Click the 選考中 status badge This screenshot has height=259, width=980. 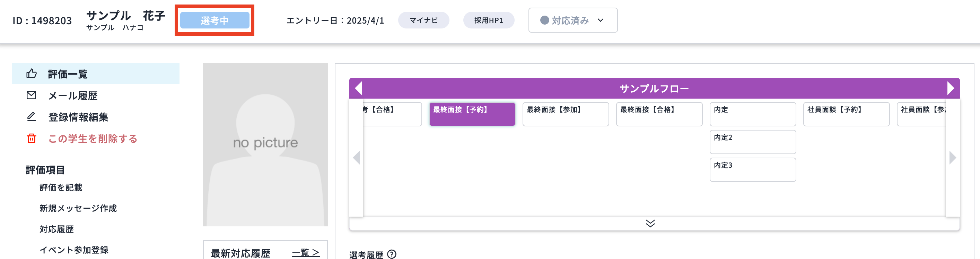(215, 20)
